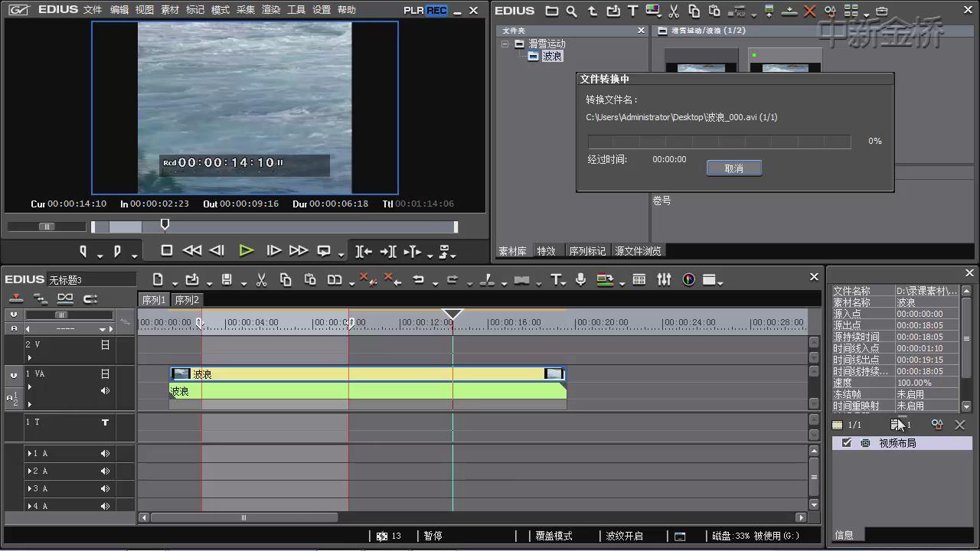Switch to the 序列1 tab
The height and width of the screenshot is (551, 980).
[x=154, y=300]
